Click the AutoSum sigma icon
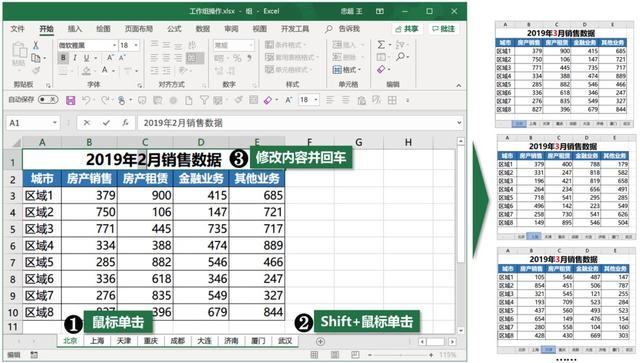Image resolution: width=640 pixels, height=363 pixels. (x=381, y=44)
